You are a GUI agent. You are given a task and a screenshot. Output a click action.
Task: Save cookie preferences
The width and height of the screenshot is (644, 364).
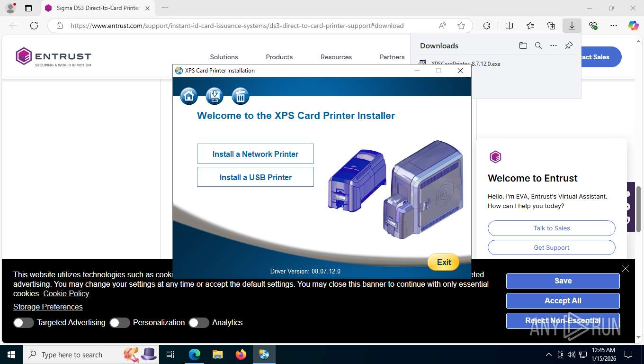pos(563,281)
